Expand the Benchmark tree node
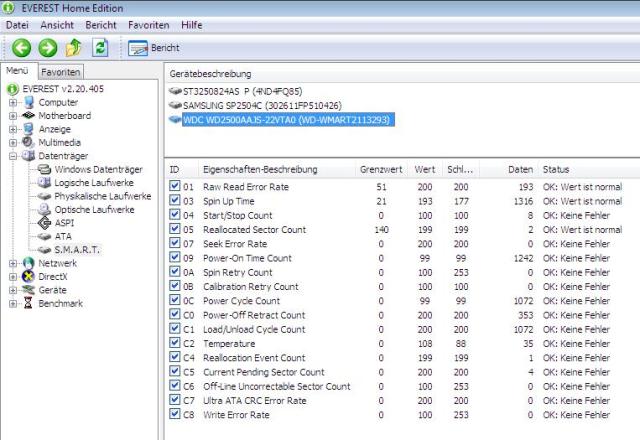 click(13, 304)
